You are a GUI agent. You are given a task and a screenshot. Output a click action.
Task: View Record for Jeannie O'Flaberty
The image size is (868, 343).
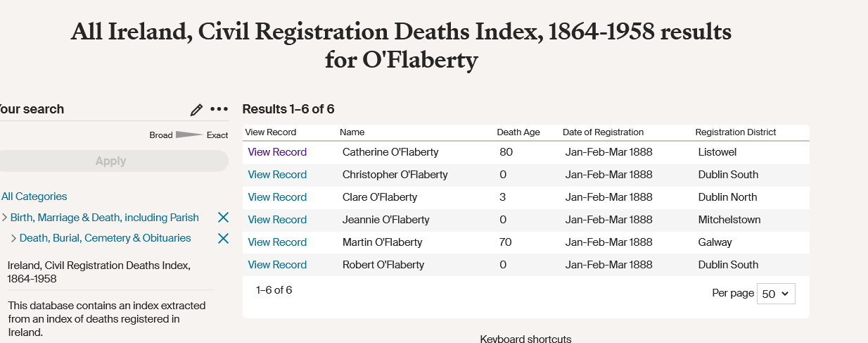tap(277, 220)
